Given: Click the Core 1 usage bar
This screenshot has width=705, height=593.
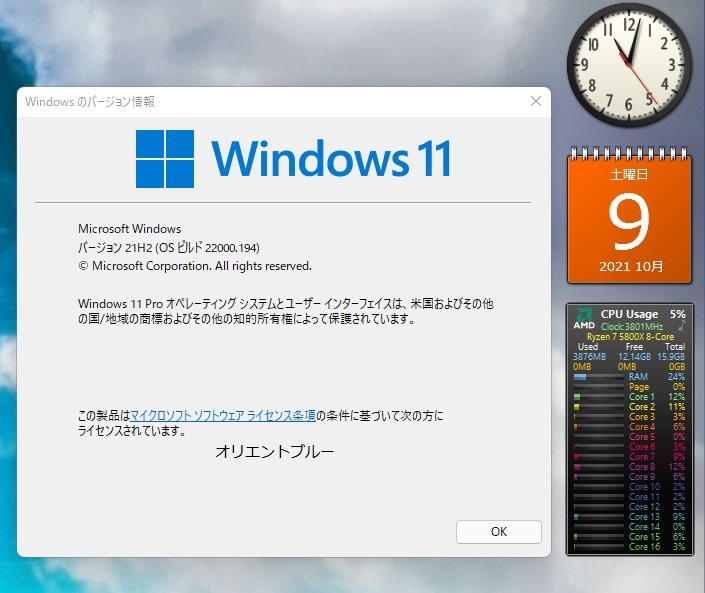Looking at the screenshot, I should click(x=598, y=397).
